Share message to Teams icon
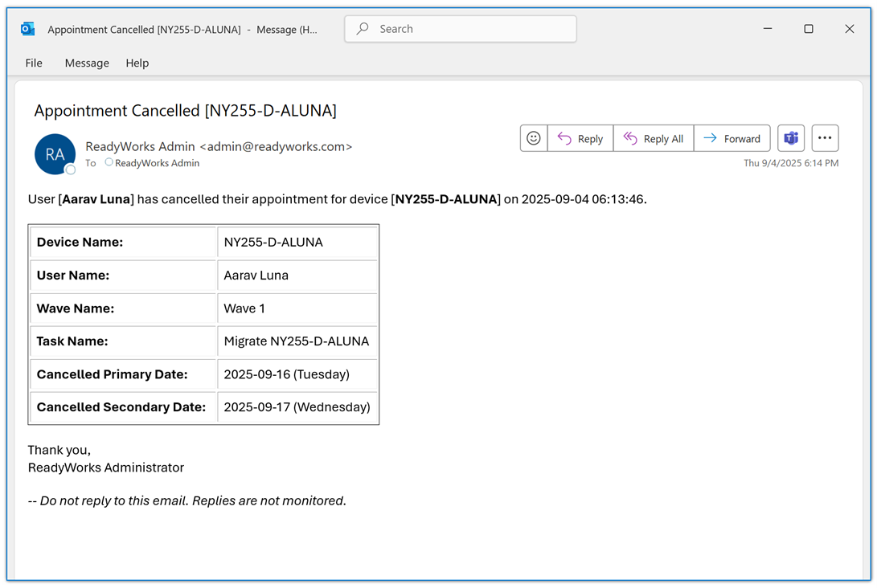Viewport: 877px width, 588px height. (791, 138)
